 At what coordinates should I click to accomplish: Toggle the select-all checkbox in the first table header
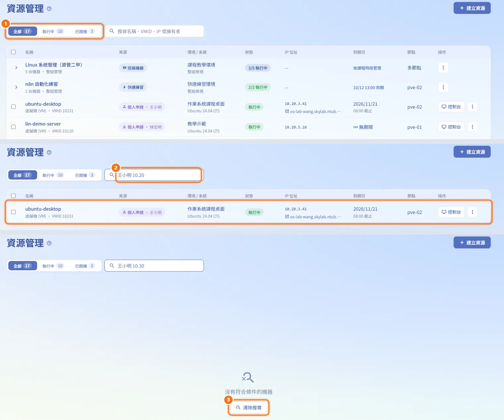pyautogui.click(x=14, y=52)
